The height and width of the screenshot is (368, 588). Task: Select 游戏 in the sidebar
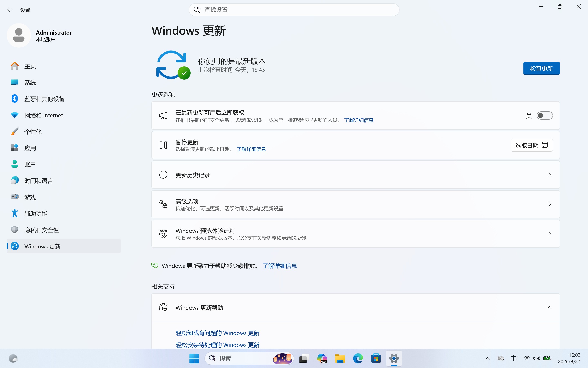pos(64,197)
